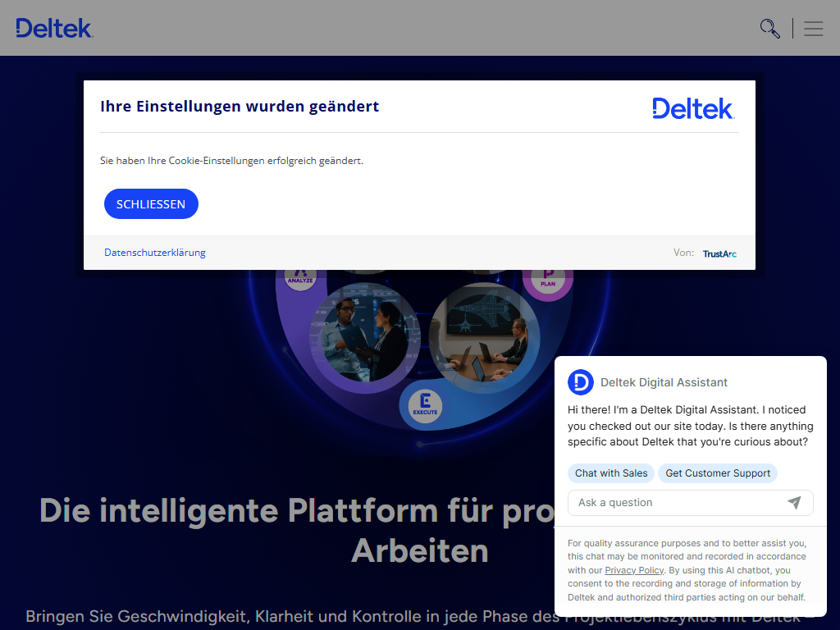Click the chatbot greeting message text

691,426
